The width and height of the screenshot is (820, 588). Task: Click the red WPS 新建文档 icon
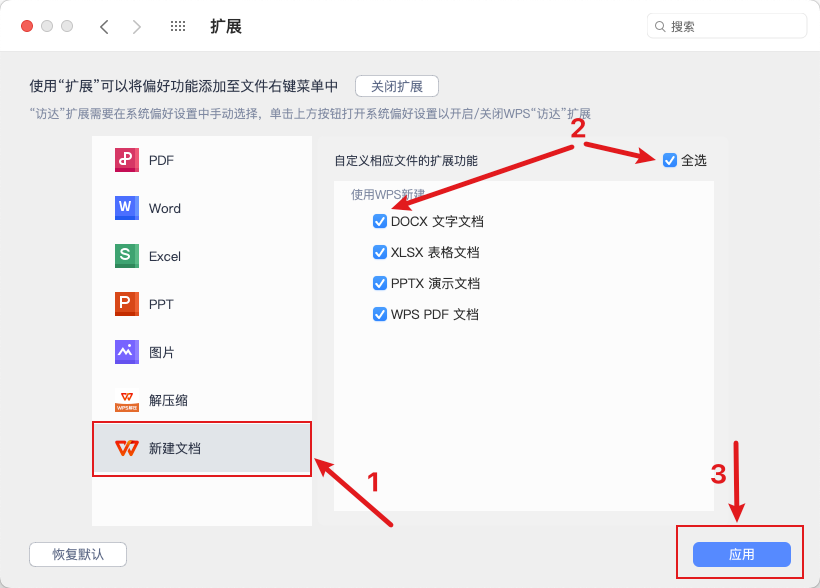click(x=127, y=448)
